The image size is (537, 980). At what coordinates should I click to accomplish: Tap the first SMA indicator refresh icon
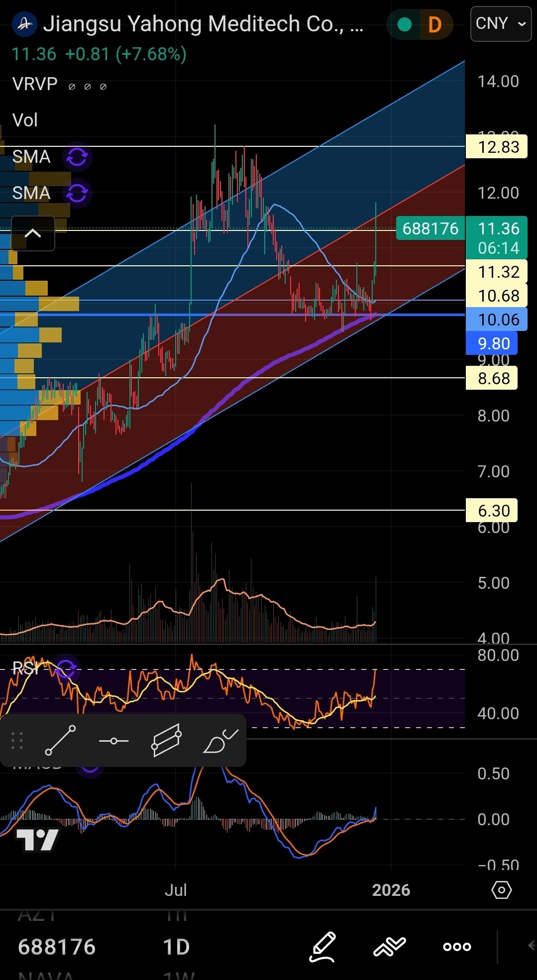tap(77, 157)
